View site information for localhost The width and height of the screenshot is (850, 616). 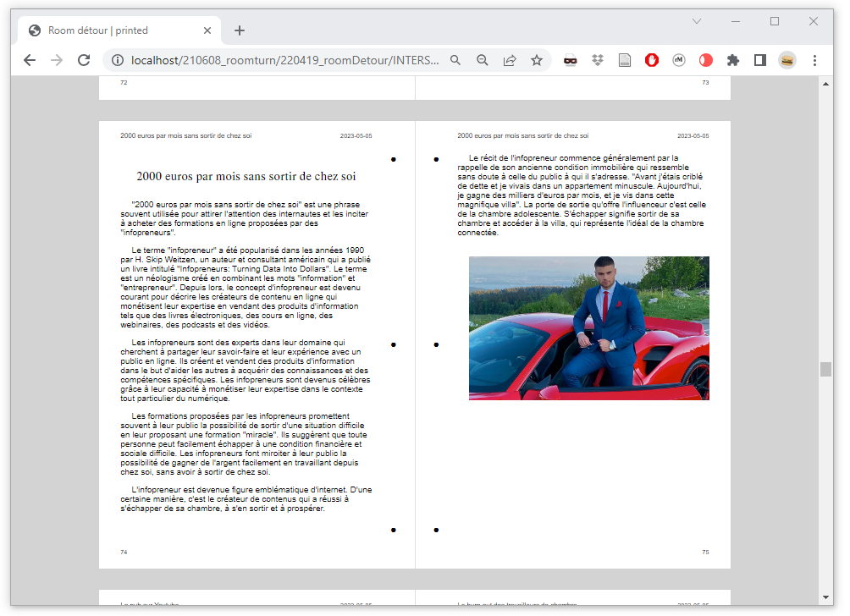pos(117,60)
